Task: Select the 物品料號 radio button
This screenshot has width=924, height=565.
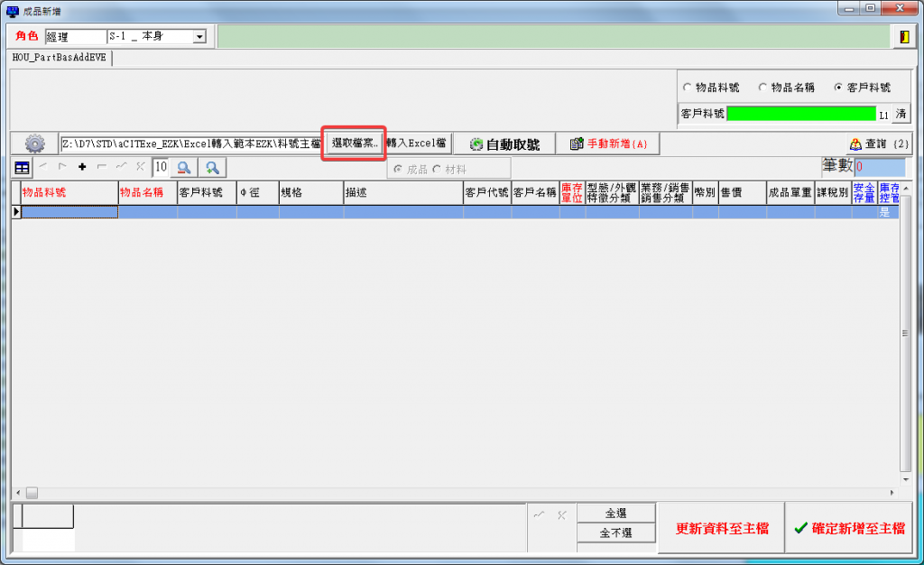Action: click(x=688, y=88)
